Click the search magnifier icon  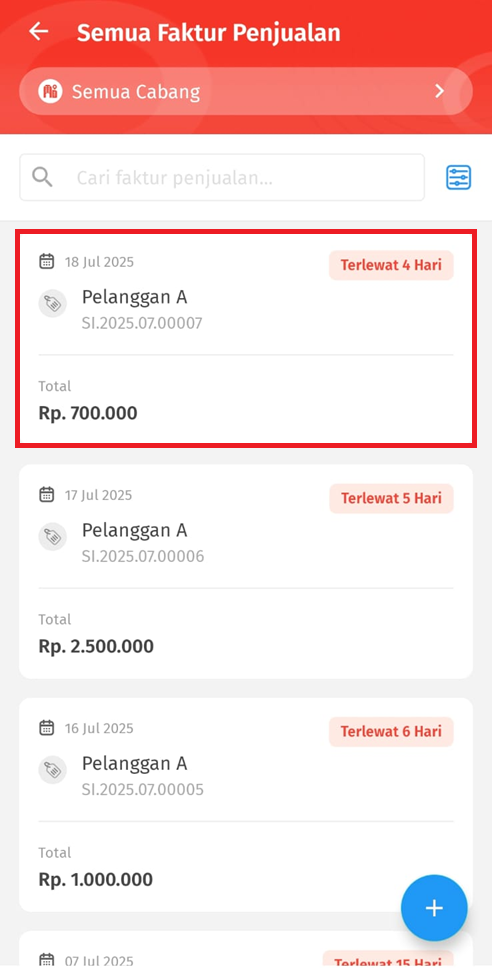42,177
